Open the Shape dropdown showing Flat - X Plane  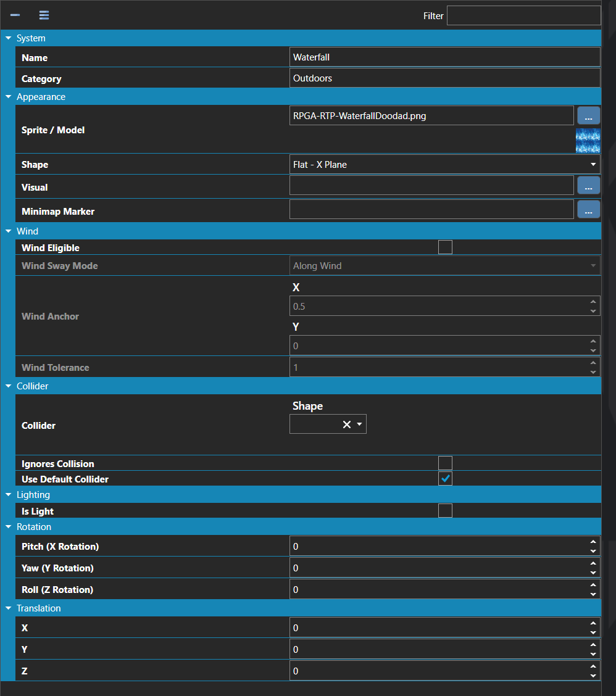444,165
